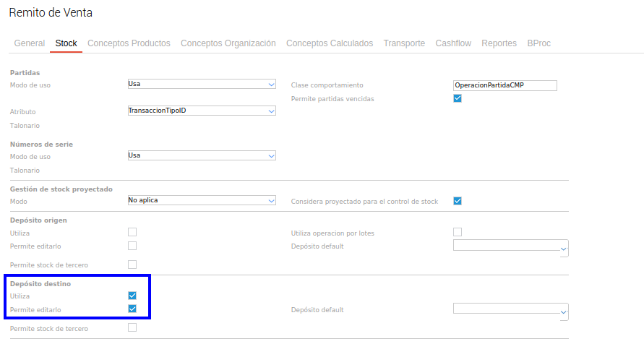This screenshot has height=344, width=644.
Task: Expand Depósito origen's Depósito default dropdown
Action: (511, 246)
